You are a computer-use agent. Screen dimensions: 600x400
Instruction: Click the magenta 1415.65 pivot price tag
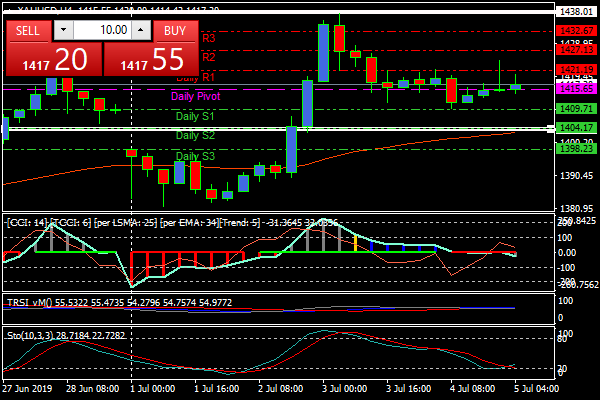pyautogui.click(x=575, y=89)
